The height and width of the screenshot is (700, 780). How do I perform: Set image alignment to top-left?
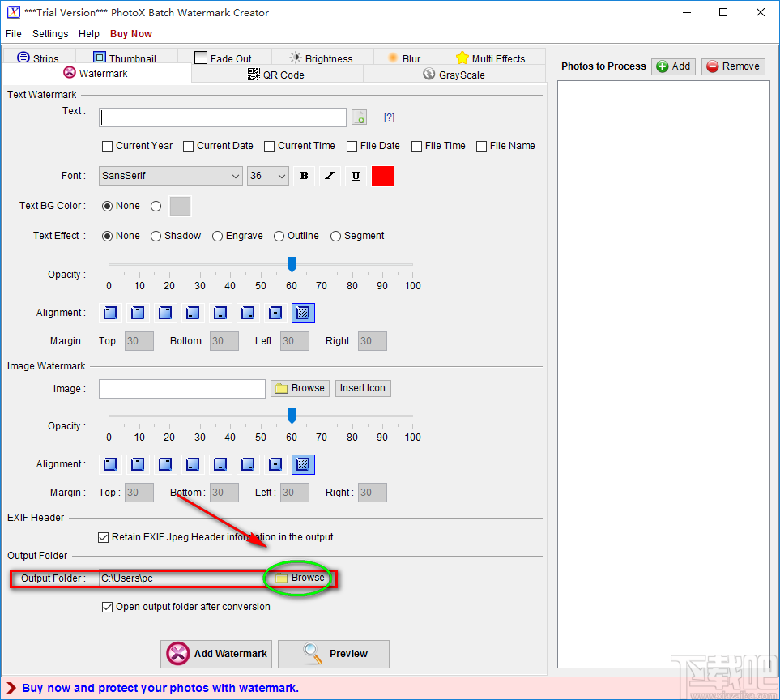pyautogui.click(x=110, y=464)
